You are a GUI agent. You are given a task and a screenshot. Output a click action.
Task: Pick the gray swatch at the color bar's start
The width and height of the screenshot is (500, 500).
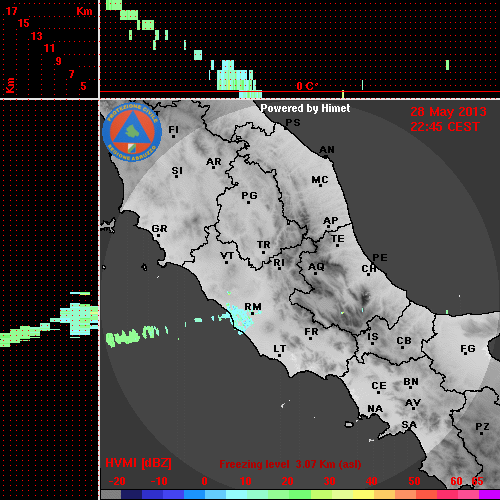(x=111, y=495)
